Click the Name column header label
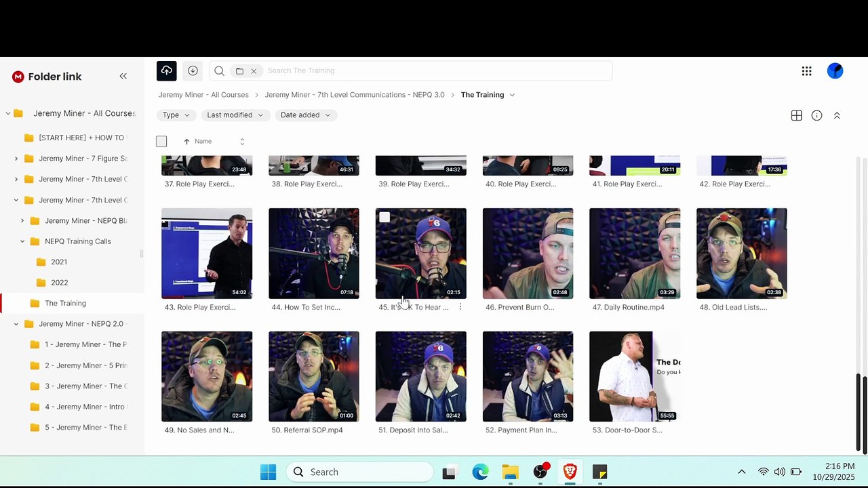Viewport: 868px width, 488px height. pyautogui.click(x=203, y=142)
